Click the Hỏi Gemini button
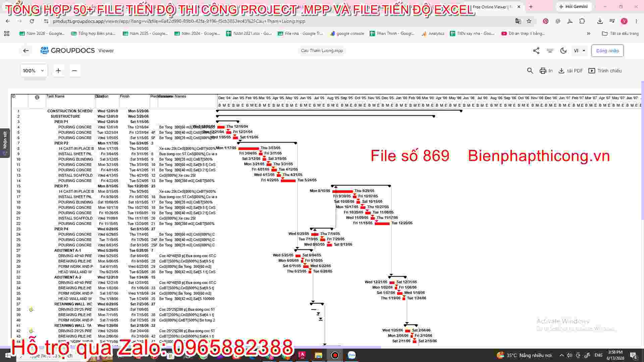 [x=574, y=7]
